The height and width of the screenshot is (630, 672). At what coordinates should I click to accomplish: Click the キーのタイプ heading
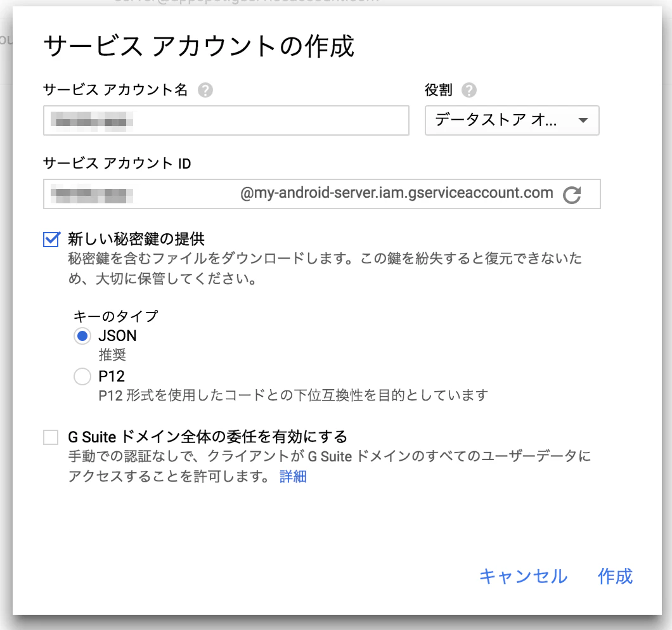click(x=116, y=316)
